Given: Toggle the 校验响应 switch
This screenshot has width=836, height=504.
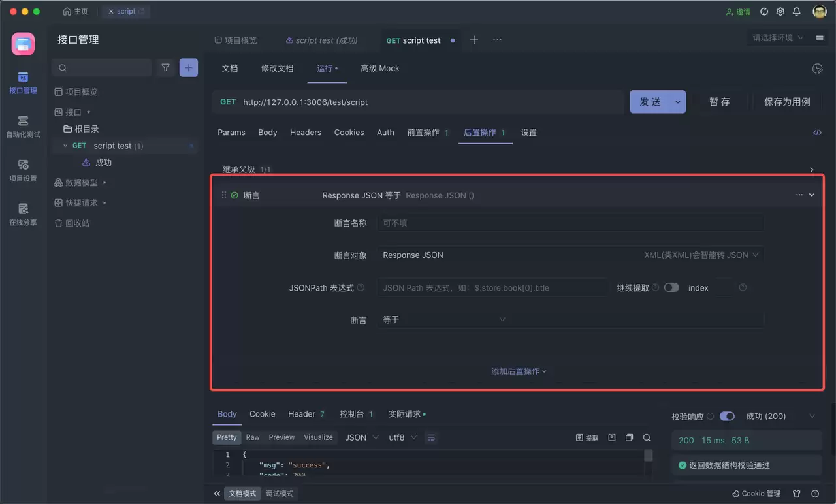Looking at the screenshot, I should [x=727, y=417].
